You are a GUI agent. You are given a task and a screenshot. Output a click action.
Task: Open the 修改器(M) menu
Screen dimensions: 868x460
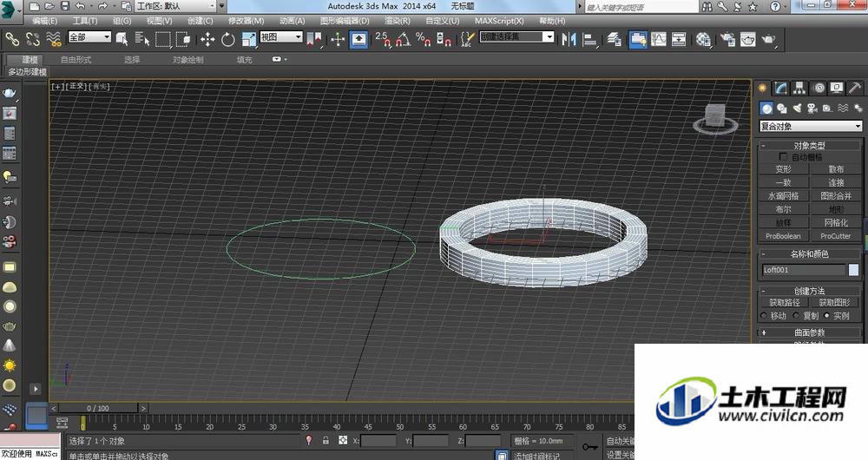click(x=246, y=21)
